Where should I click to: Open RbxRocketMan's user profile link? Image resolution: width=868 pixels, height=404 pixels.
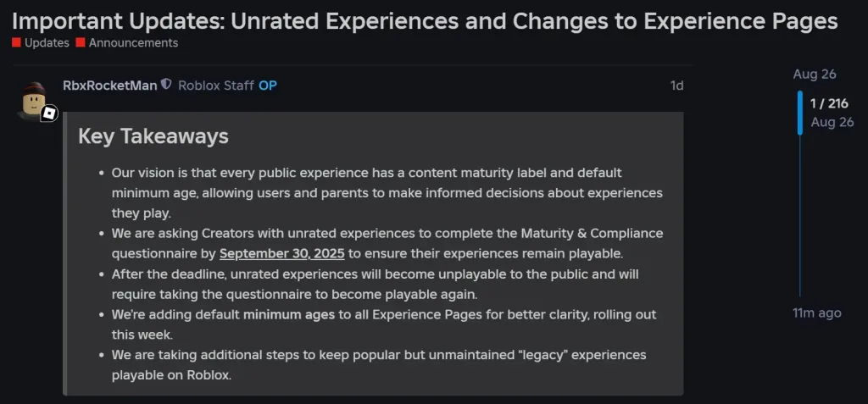[x=109, y=86]
